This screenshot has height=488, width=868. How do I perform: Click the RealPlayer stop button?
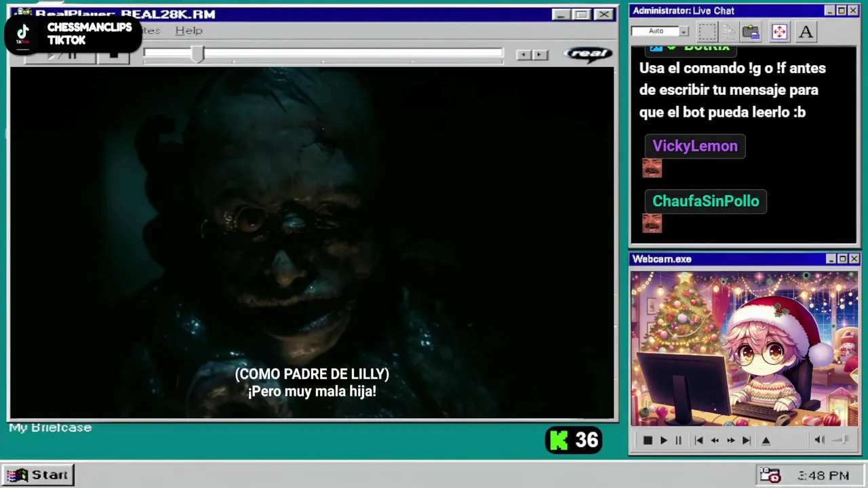pos(114,55)
